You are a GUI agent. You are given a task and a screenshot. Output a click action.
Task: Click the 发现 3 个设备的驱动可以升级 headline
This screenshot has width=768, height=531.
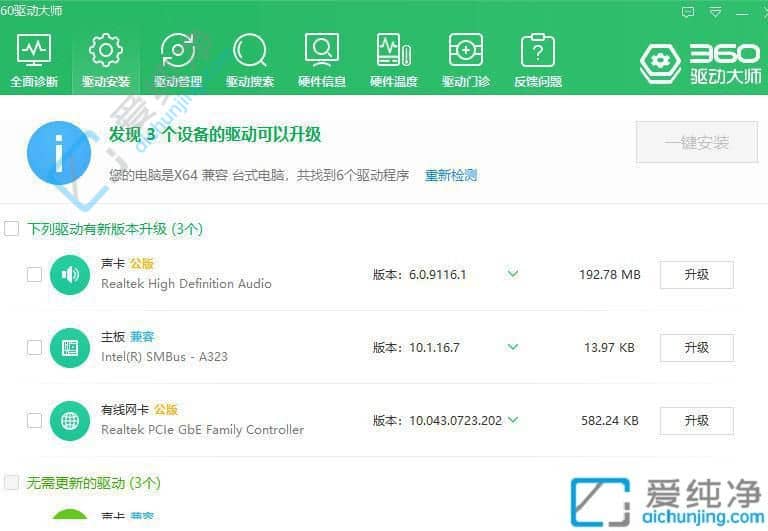[x=215, y=134]
